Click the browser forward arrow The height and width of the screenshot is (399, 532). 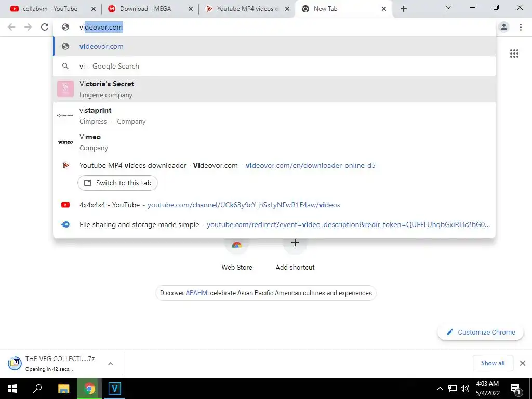click(x=28, y=27)
